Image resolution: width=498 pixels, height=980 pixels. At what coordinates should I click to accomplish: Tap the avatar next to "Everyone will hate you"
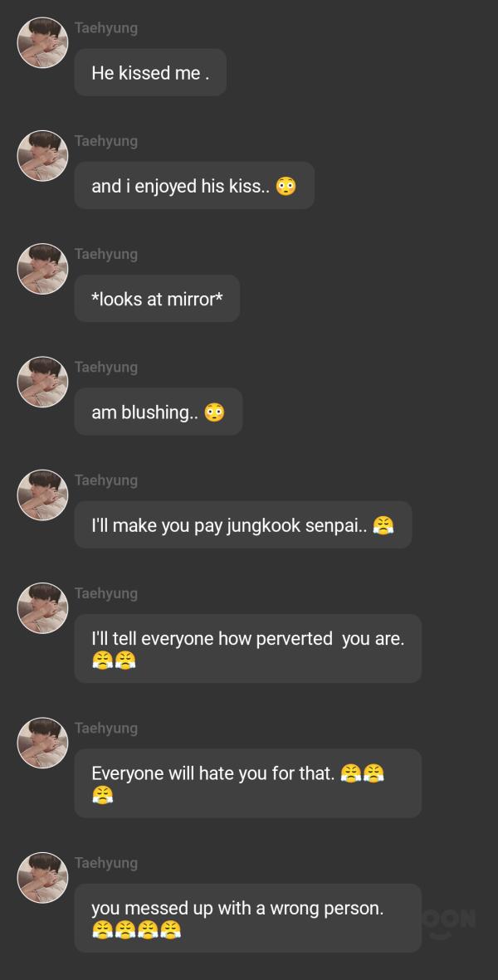point(42,742)
